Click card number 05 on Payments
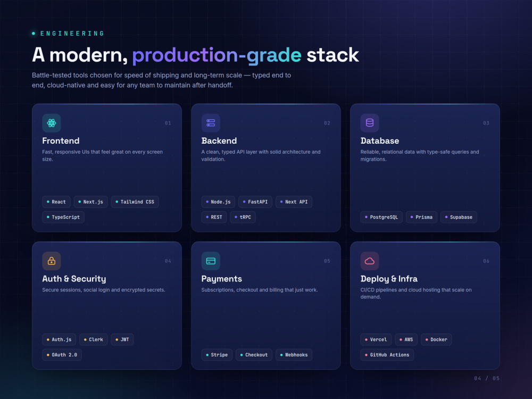Image resolution: width=532 pixels, height=399 pixels. 327,261
